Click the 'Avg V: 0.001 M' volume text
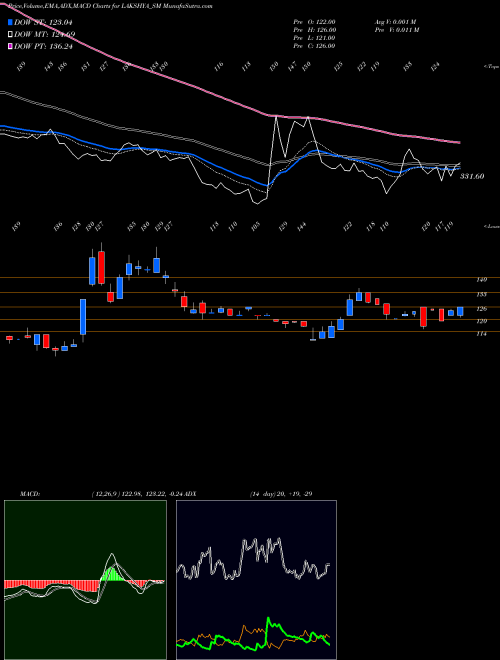 [395, 22]
